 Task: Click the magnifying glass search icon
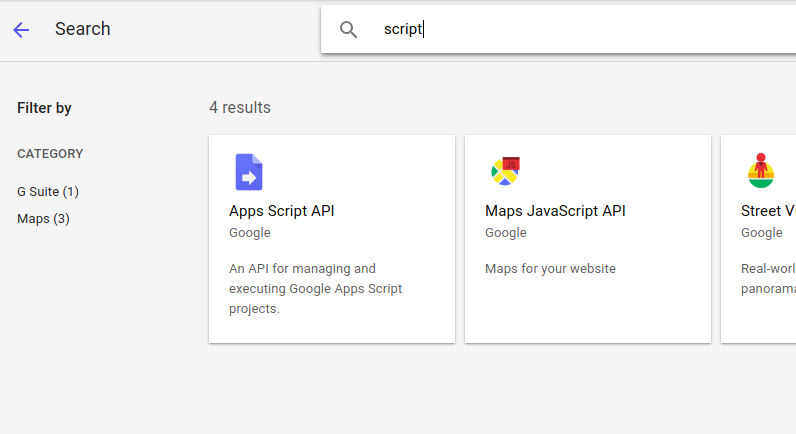[x=348, y=30]
